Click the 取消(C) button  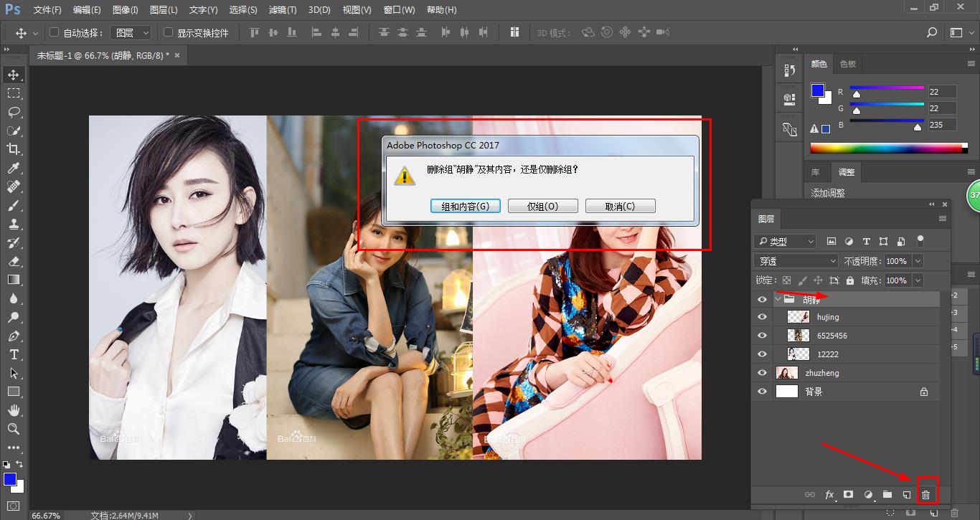point(620,206)
